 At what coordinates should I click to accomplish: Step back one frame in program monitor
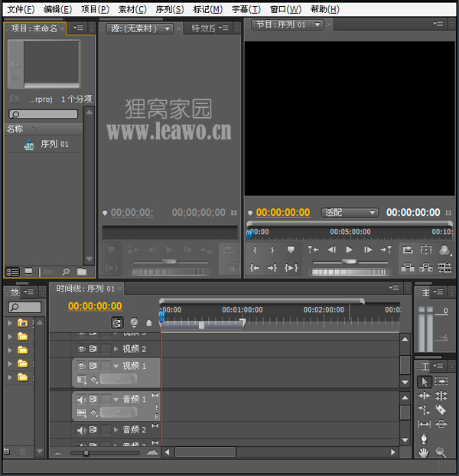[x=331, y=249]
